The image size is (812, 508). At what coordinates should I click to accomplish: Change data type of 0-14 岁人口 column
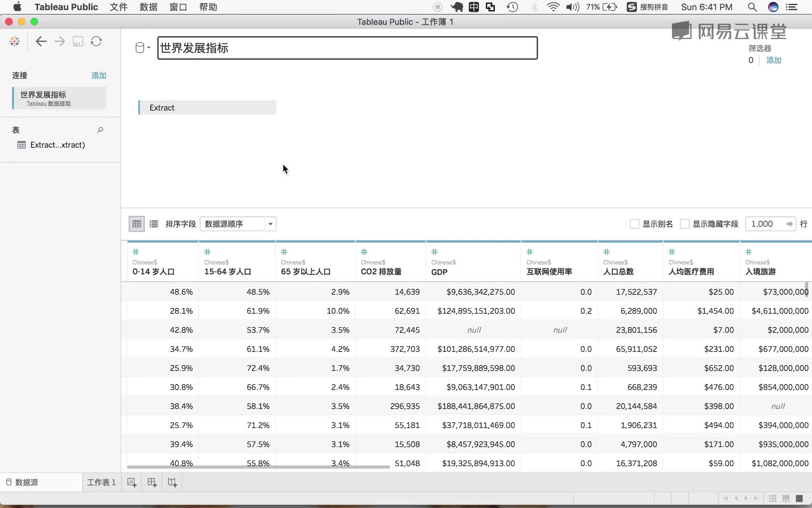click(x=136, y=252)
